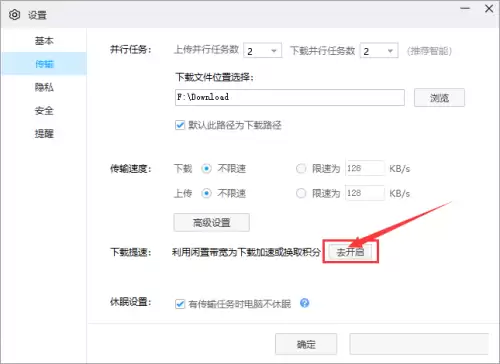Click the 去开启 button for download boost
The width and height of the screenshot is (500, 364).
[350, 252]
